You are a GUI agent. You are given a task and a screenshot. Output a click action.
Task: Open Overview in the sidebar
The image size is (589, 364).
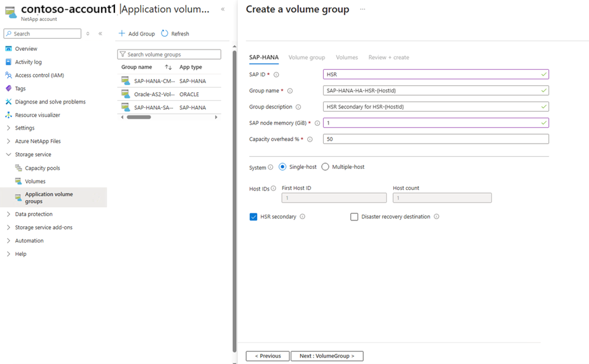(x=26, y=49)
